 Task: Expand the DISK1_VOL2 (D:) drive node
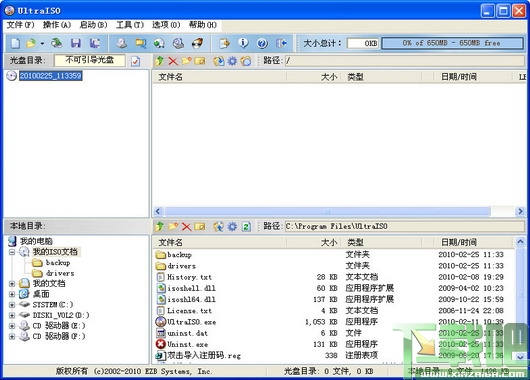[12, 315]
